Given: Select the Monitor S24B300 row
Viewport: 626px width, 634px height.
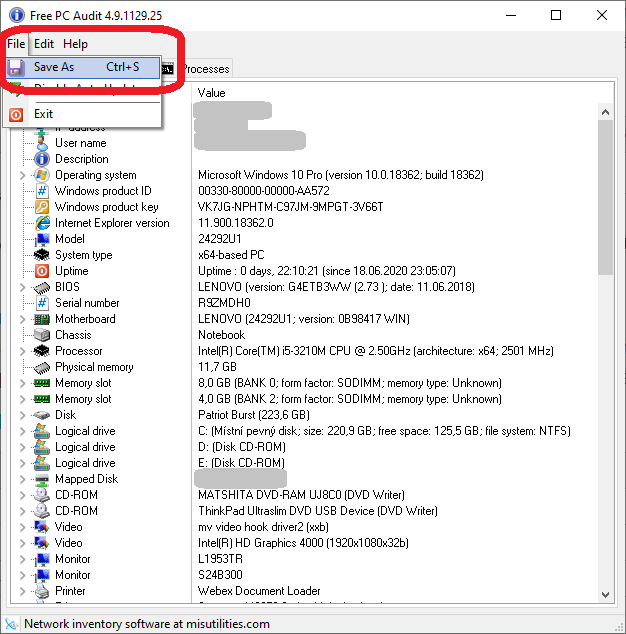Looking at the screenshot, I should [x=220, y=575].
